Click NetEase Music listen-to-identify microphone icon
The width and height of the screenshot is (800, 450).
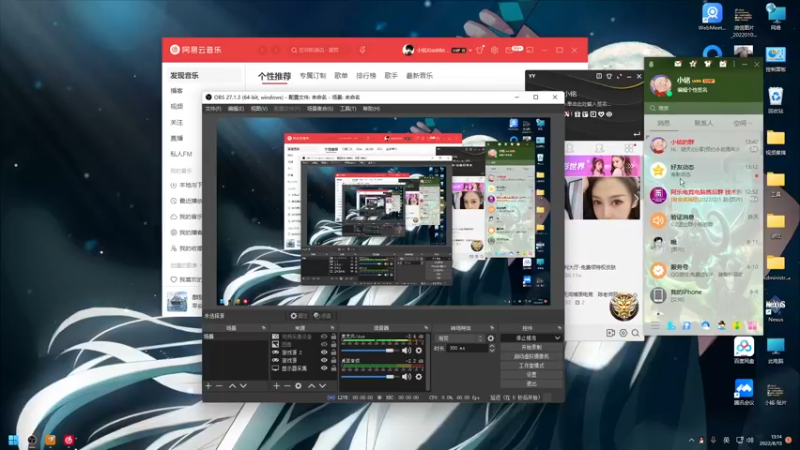point(362,50)
